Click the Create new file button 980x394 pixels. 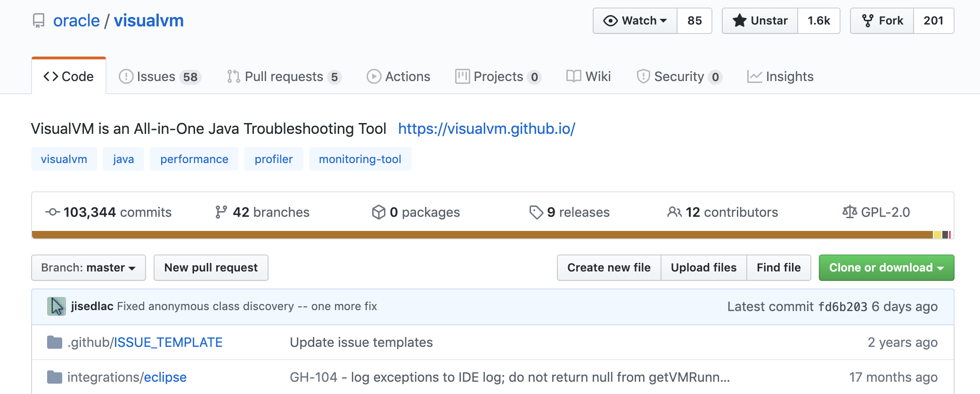coord(609,268)
